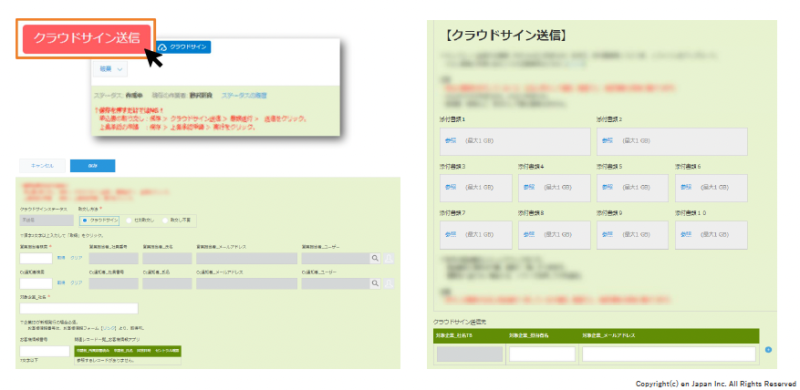Click the Cc通知者検索 input field
The image size is (800, 390).
click(x=36, y=283)
